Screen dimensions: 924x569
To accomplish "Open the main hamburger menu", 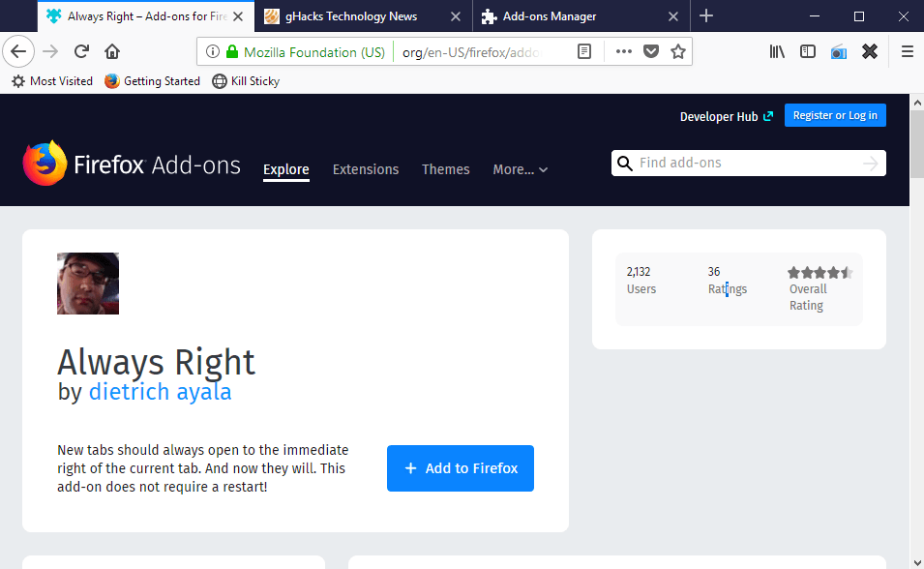I will (x=907, y=50).
